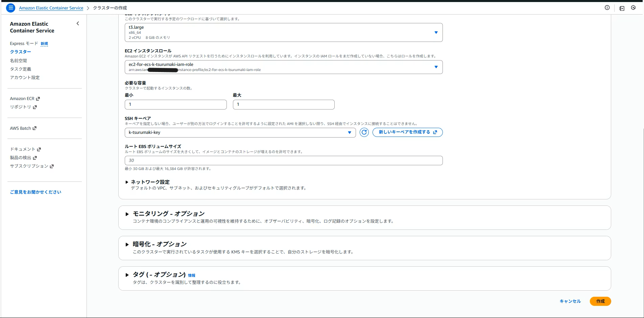Open ドキュメント external link
Image resolution: width=644 pixels, height=318 pixels.
[x=25, y=149]
